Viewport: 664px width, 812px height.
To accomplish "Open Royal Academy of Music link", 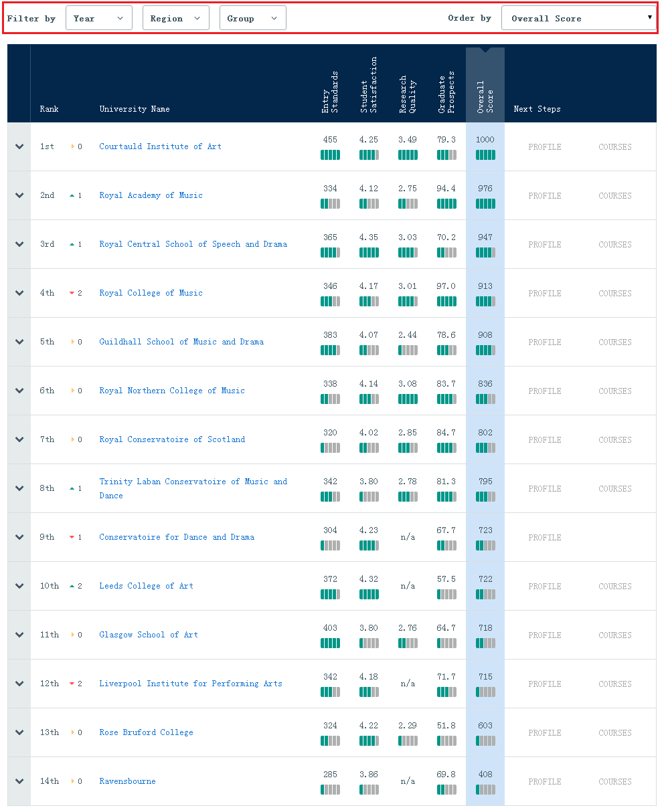I will (x=151, y=195).
